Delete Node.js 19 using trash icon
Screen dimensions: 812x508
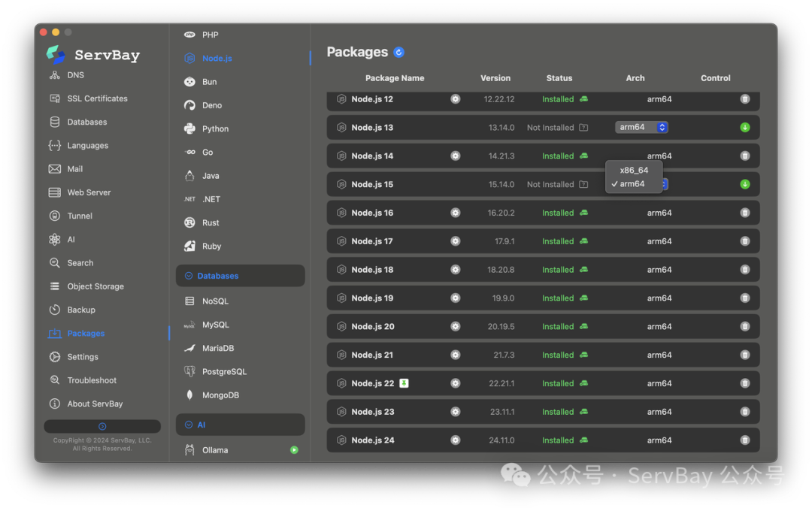pyautogui.click(x=744, y=298)
